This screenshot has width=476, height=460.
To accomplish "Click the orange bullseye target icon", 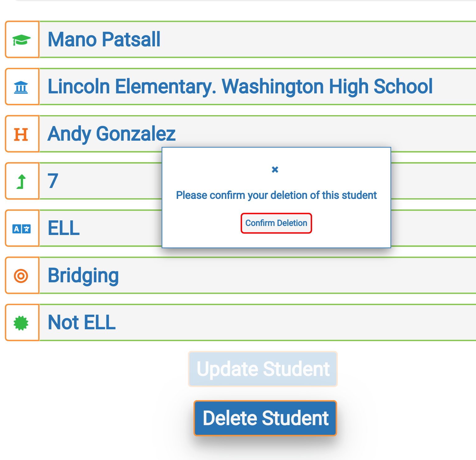I will (x=21, y=276).
